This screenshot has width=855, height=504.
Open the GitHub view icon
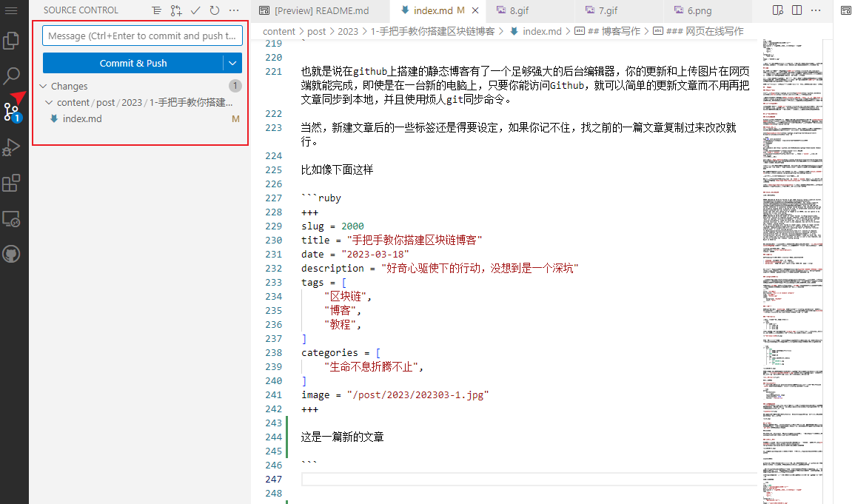[11, 254]
